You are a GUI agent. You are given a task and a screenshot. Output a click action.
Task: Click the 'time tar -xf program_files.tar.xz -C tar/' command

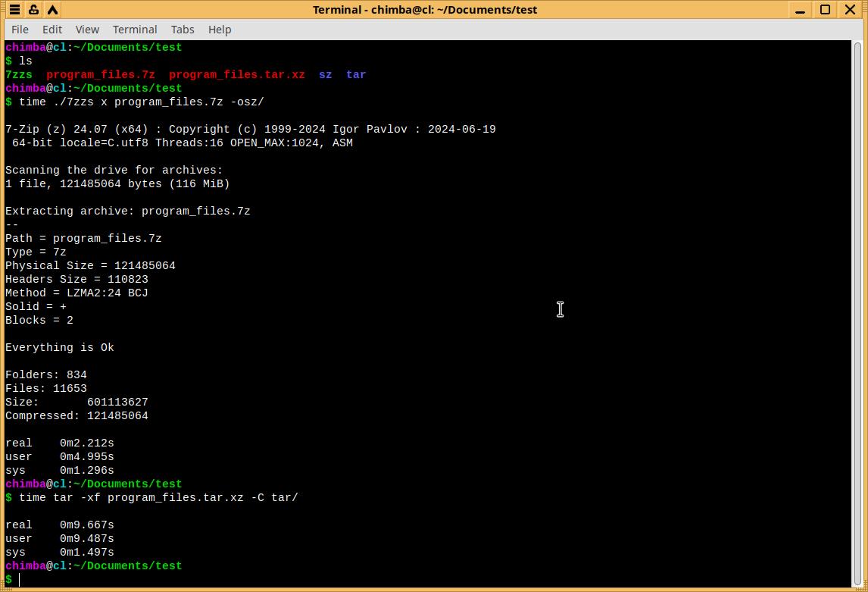(158, 497)
